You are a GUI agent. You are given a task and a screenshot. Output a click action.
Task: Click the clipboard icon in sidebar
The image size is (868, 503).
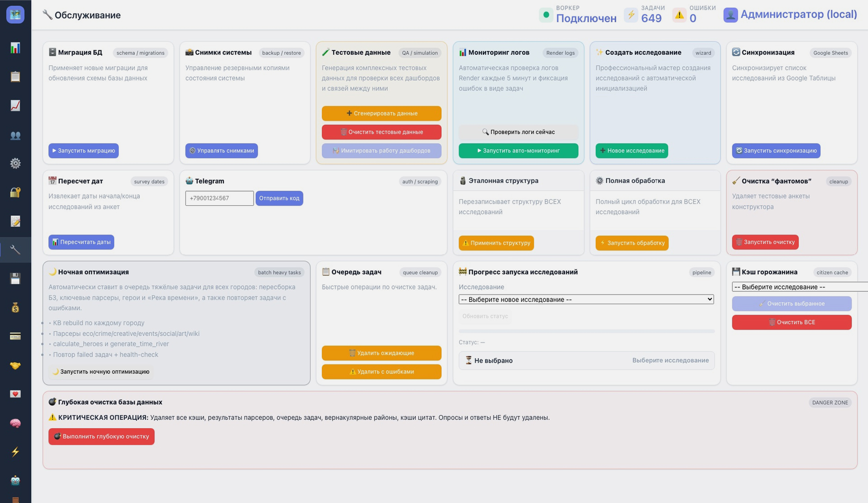(x=15, y=77)
